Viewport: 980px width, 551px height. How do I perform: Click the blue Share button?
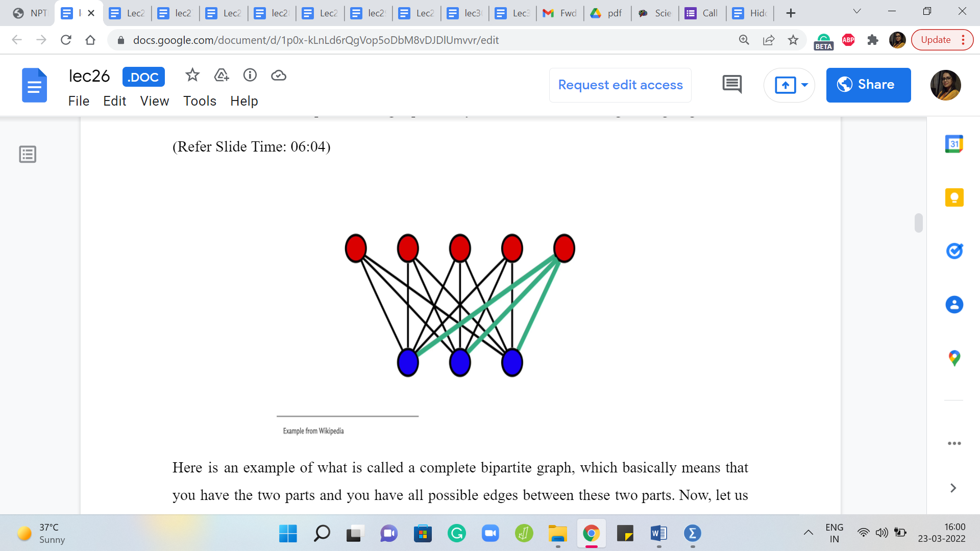point(868,85)
